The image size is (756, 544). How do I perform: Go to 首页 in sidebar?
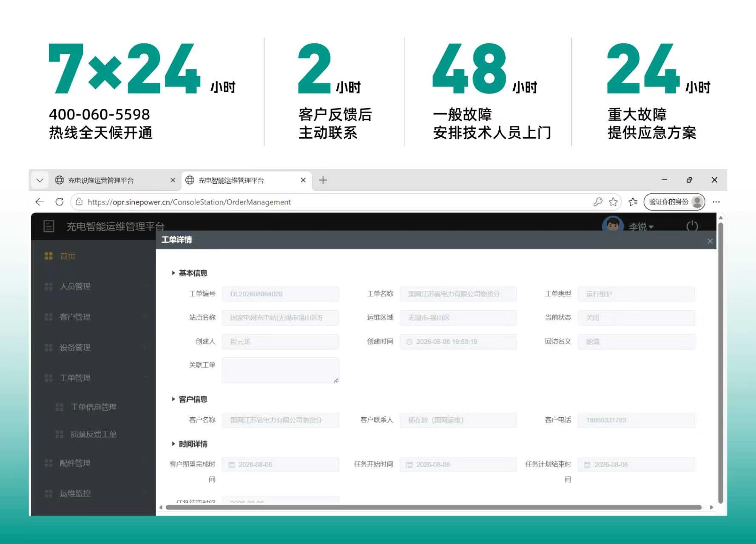click(x=67, y=256)
